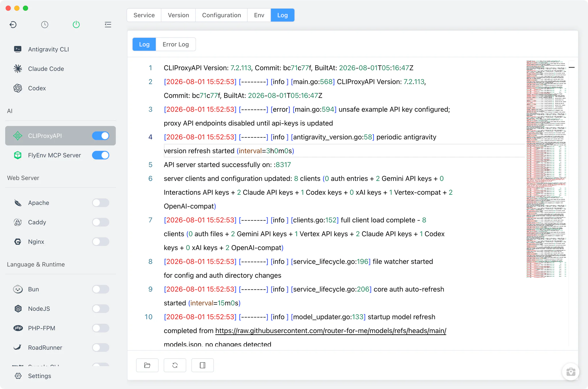Viewport: 588px width, 389px height.
Task: Click the Antigravity CLI terminal icon
Action: pyautogui.click(x=18, y=49)
